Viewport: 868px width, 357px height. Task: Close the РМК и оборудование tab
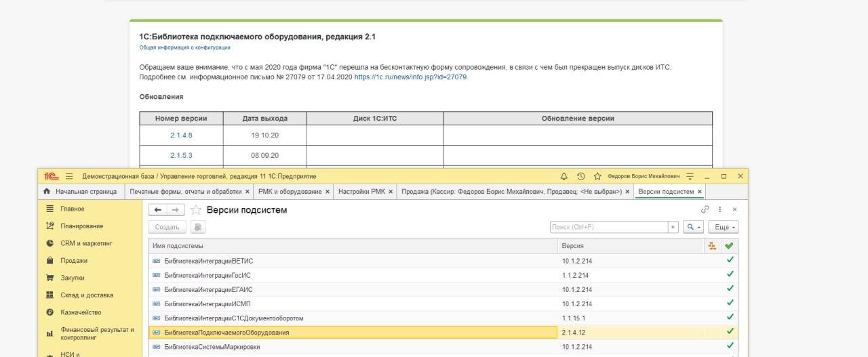tap(328, 192)
